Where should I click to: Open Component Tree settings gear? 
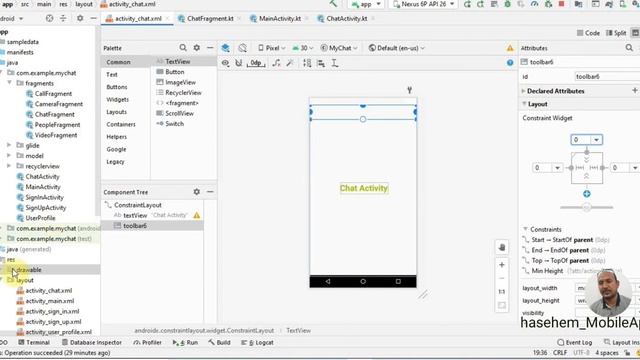tap(197, 191)
